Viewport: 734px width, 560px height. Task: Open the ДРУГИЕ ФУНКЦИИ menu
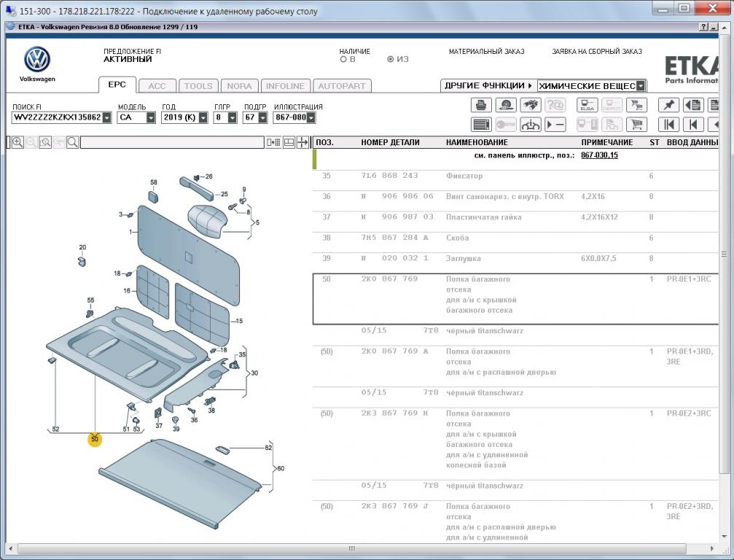[x=488, y=86]
